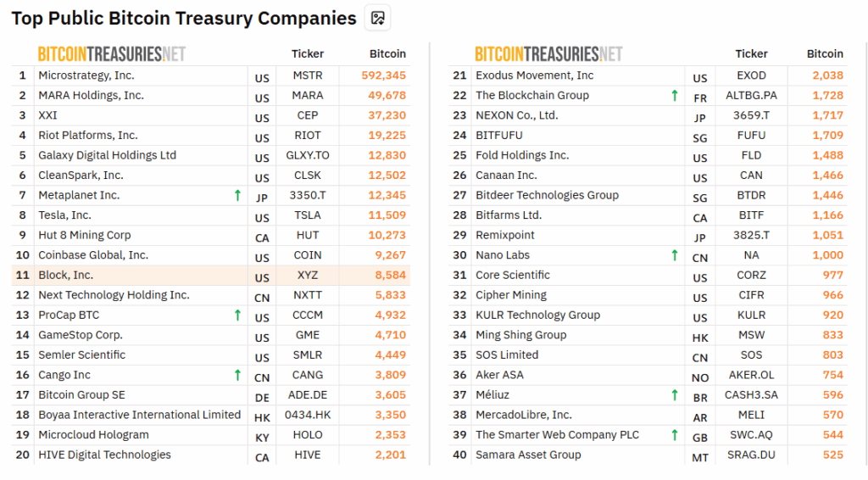Click the green up arrow beside Metaplanet Inc.

point(238,196)
